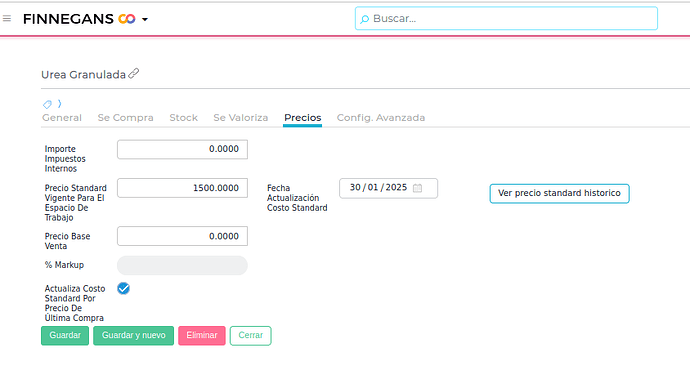Click the Fecha Actualización date field
This screenshot has width=690, height=388.
[388, 188]
